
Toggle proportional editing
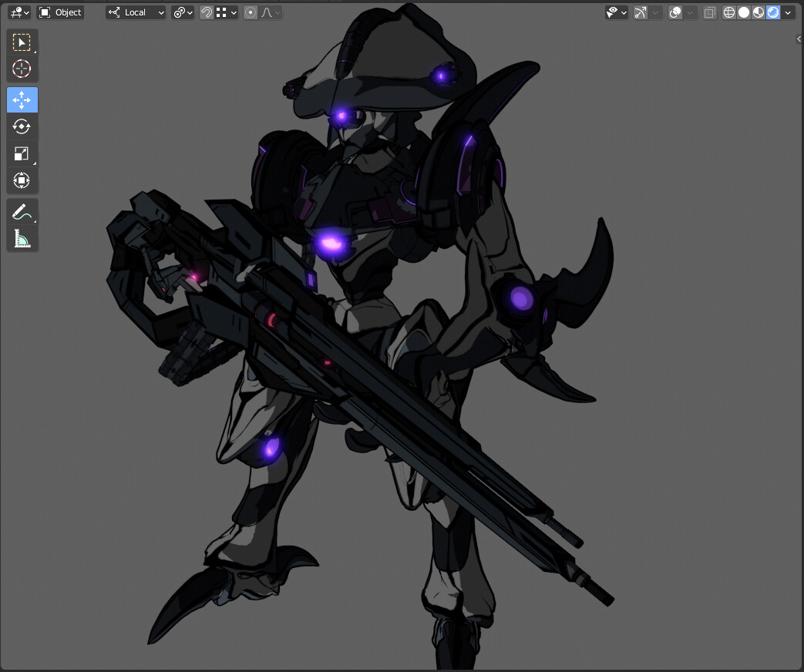click(x=250, y=12)
